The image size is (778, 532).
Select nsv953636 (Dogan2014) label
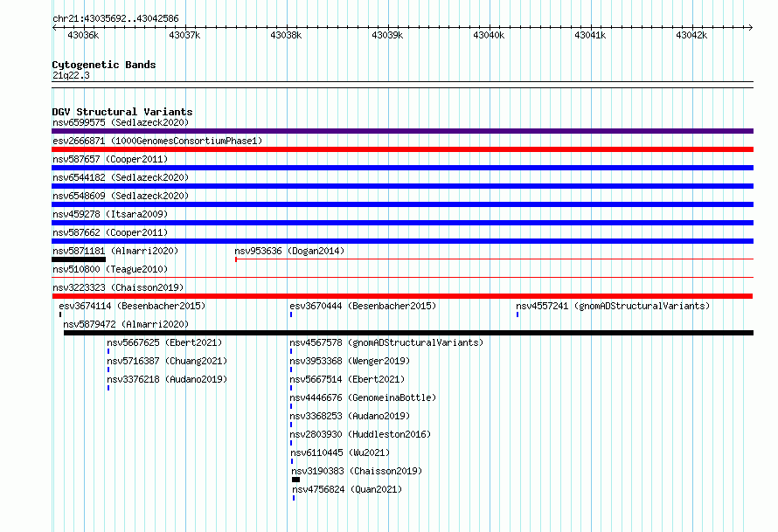tap(289, 251)
